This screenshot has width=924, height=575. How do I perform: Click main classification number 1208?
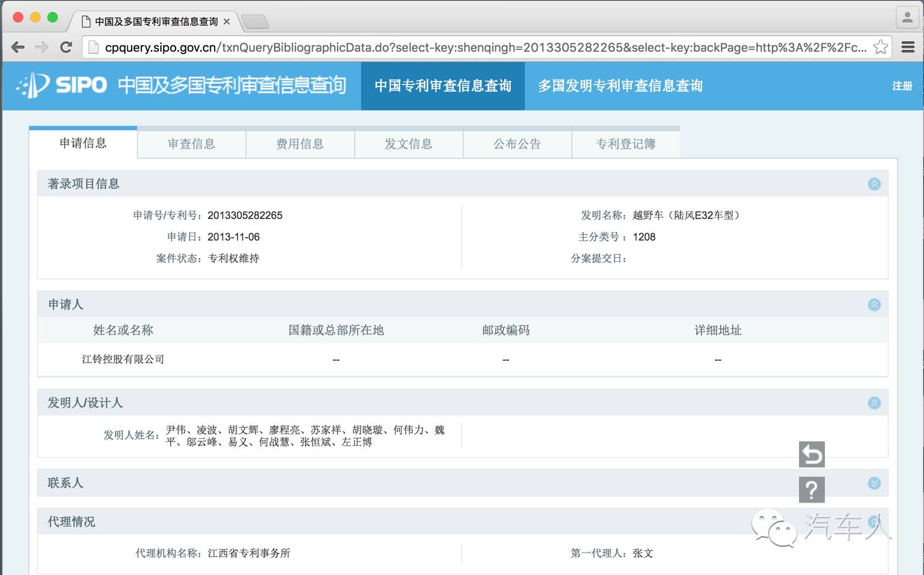coord(644,237)
